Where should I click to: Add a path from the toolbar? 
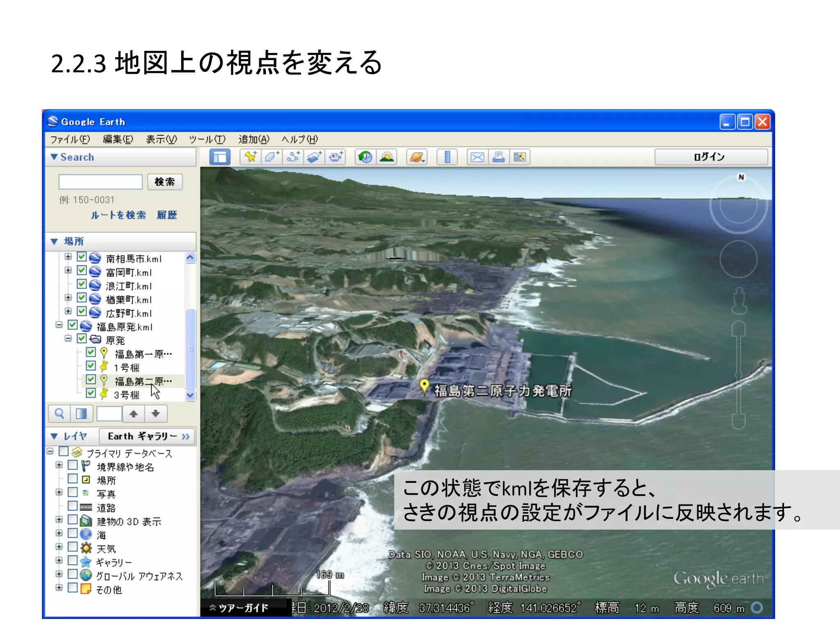click(x=293, y=157)
